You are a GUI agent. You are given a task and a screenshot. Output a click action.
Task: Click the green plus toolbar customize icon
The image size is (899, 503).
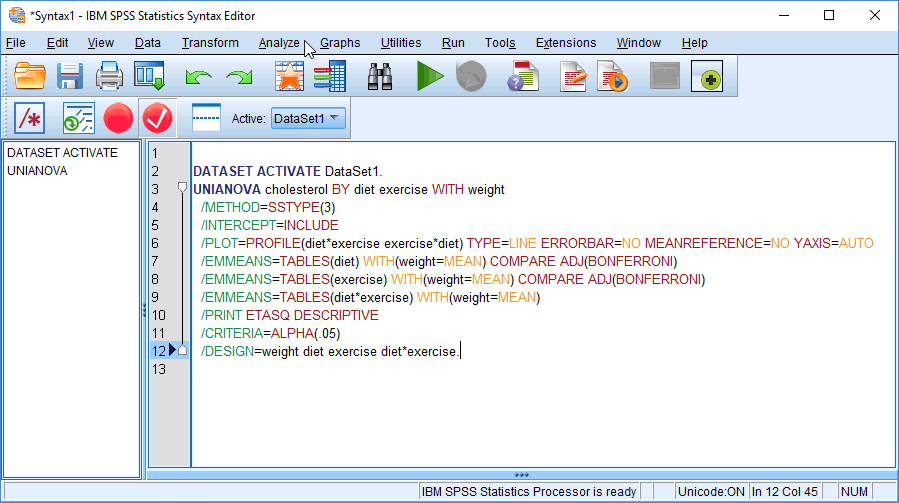[707, 76]
